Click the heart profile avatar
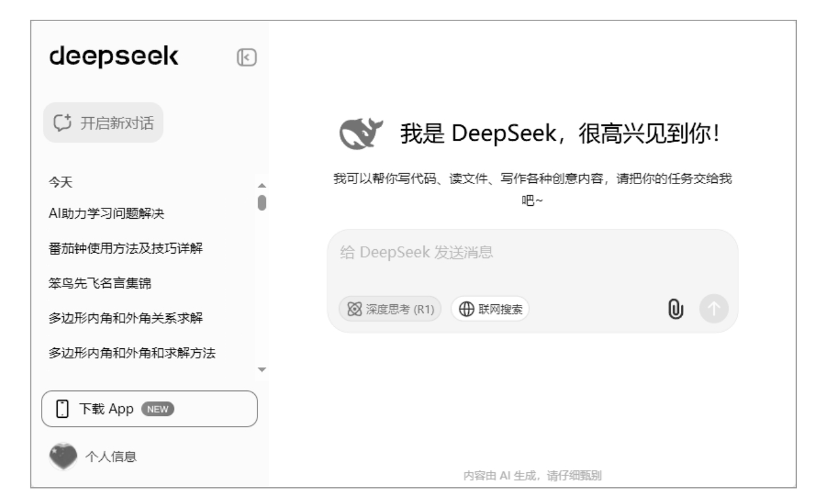 point(63,457)
